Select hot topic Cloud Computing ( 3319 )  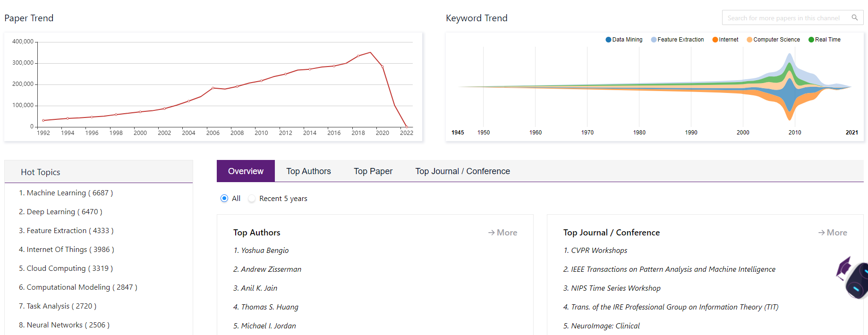(x=66, y=268)
